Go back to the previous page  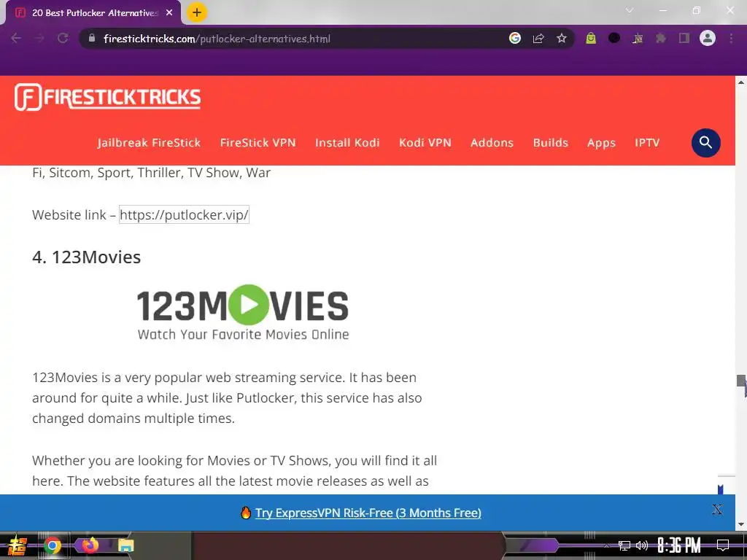[x=16, y=38]
